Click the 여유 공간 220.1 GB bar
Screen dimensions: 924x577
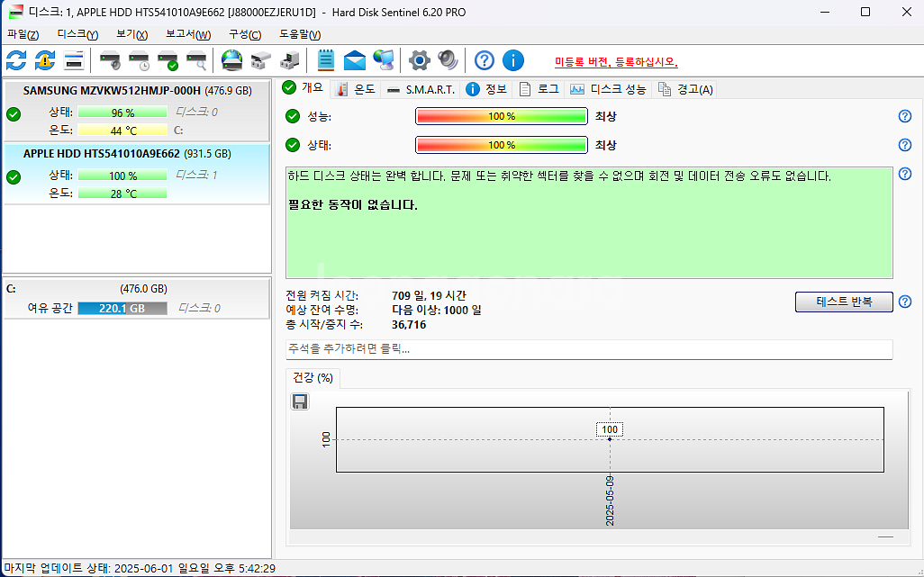point(122,308)
